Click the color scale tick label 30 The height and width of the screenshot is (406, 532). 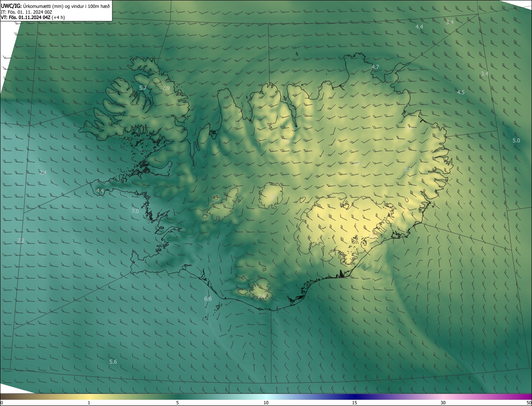pyautogui.click(x=443, y=403)
